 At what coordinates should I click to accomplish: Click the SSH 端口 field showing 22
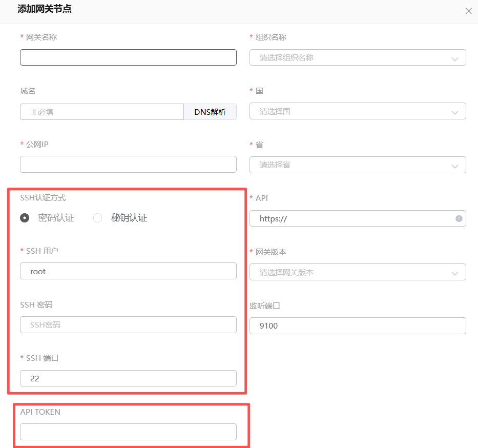click(128, 378)
